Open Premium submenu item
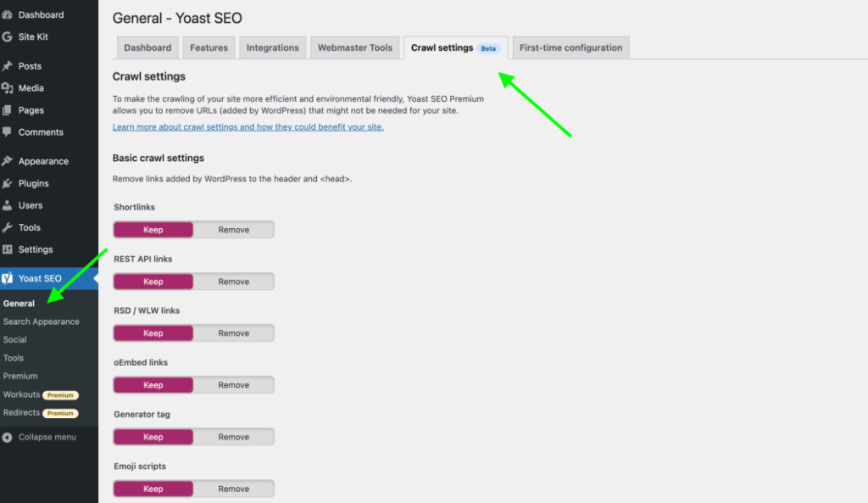Image resolution: width=868 pixels, height=503 pixels. coord(20,376)
